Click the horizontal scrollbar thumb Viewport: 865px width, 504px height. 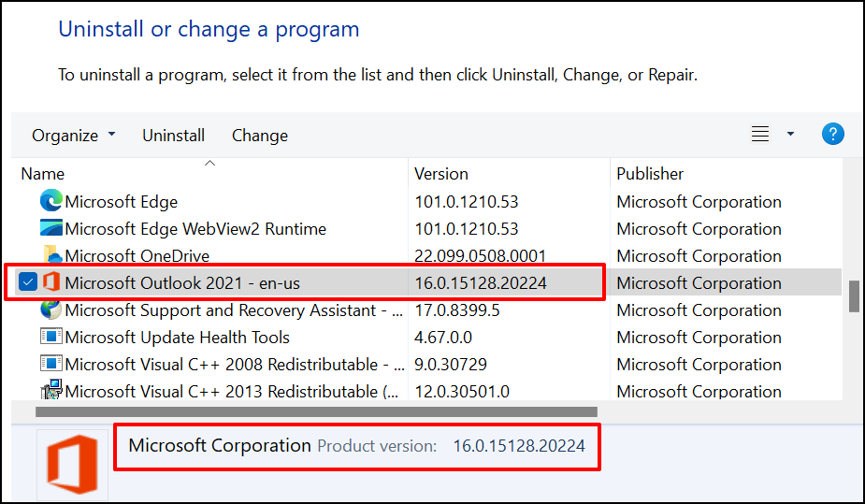[316, 411]
